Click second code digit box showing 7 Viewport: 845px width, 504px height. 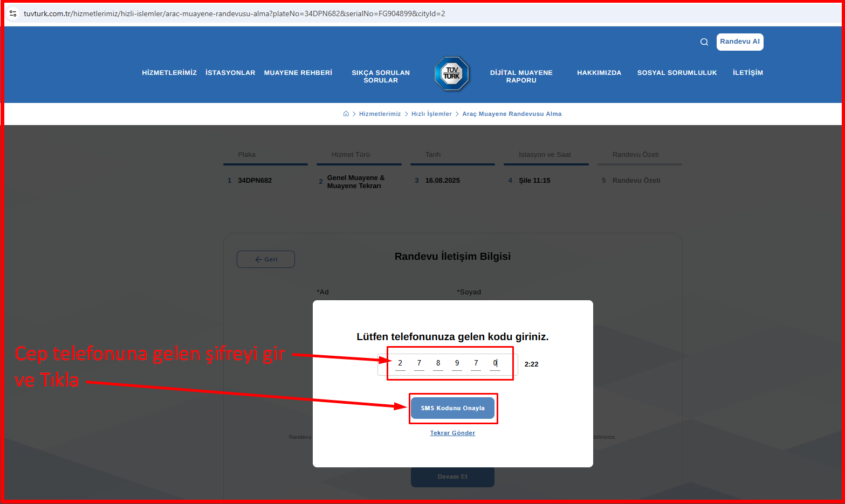tap(419, 364)
